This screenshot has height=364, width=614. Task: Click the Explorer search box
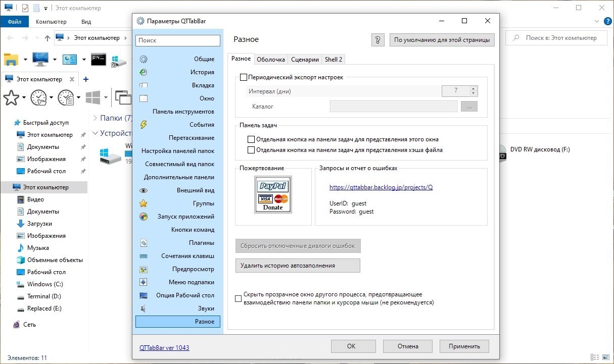[557, 38]
